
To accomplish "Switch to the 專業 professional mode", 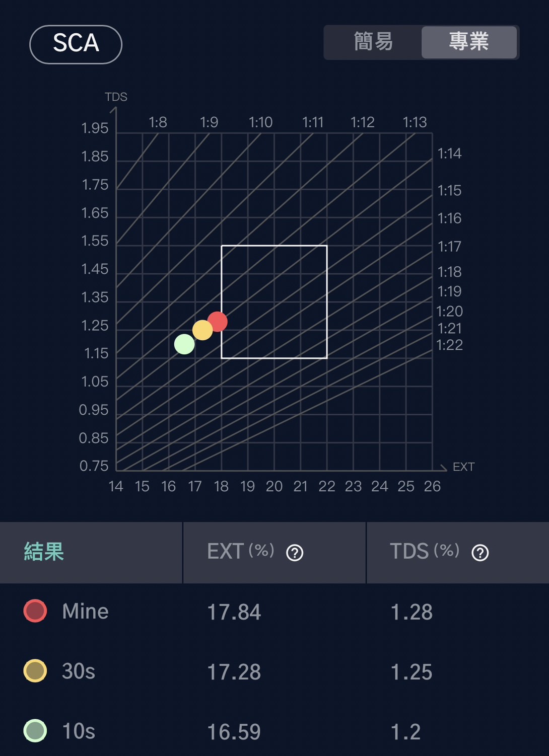I will click(469, 42).
